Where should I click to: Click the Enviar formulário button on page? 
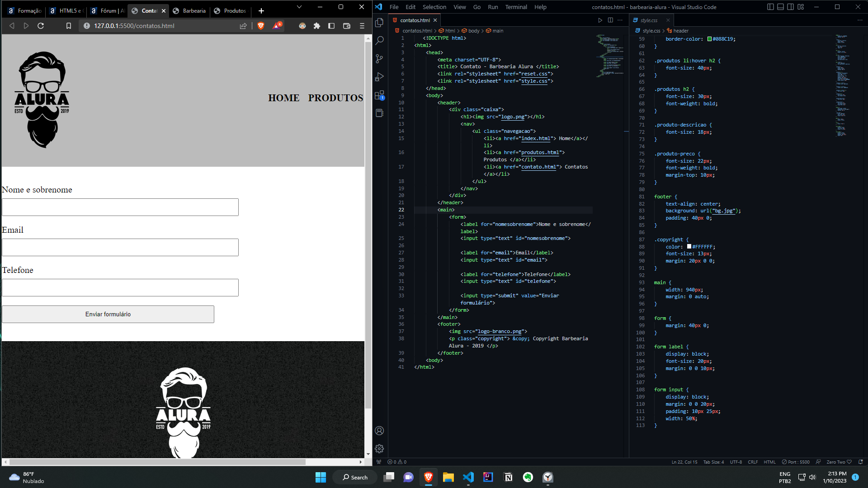(x=108, y=314)
